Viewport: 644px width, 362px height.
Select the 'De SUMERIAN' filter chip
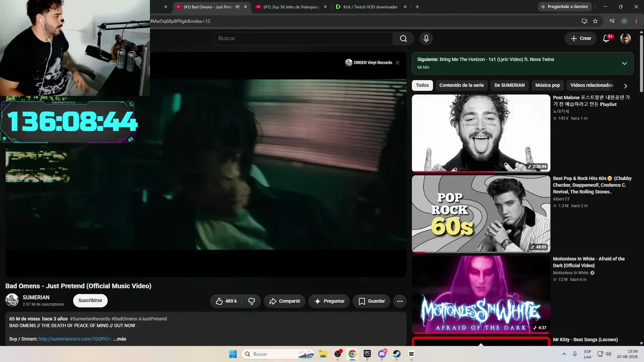pos(510,85)
